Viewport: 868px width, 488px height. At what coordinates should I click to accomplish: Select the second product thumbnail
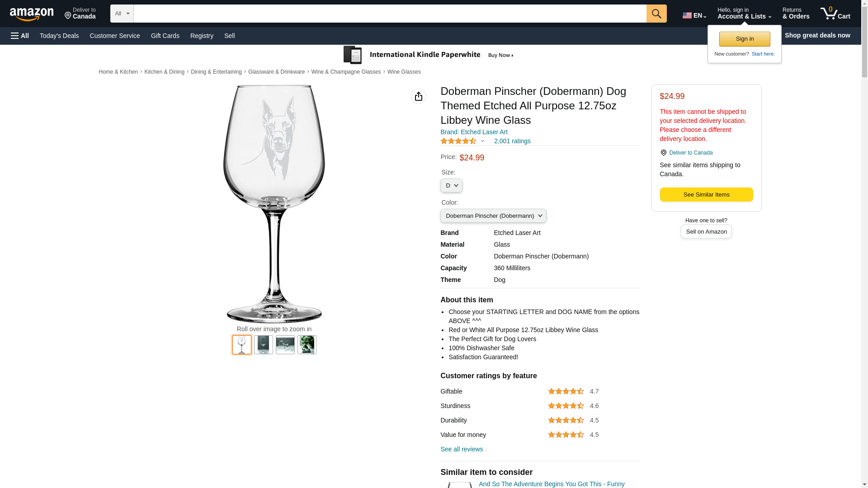pos(264,345)
